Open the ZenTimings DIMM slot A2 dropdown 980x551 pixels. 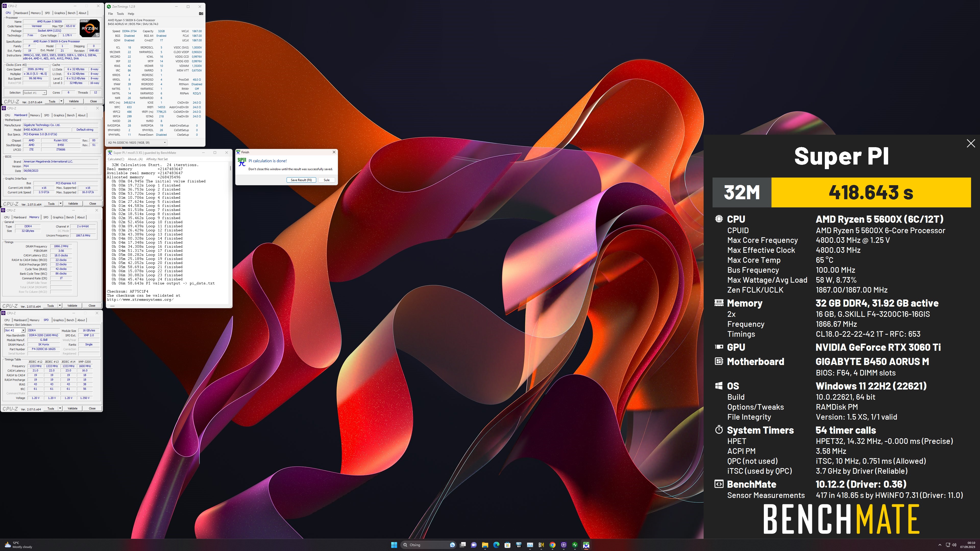(137, 143)
